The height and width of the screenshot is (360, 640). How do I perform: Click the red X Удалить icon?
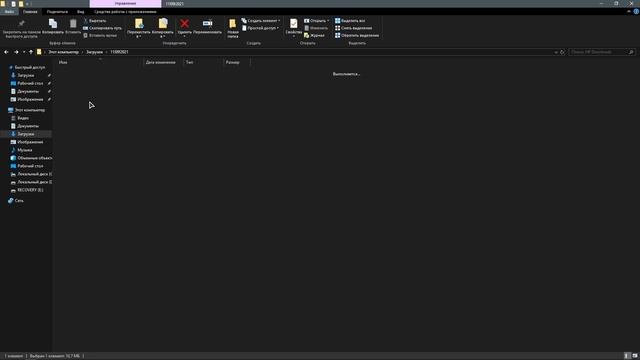point(184,24)
